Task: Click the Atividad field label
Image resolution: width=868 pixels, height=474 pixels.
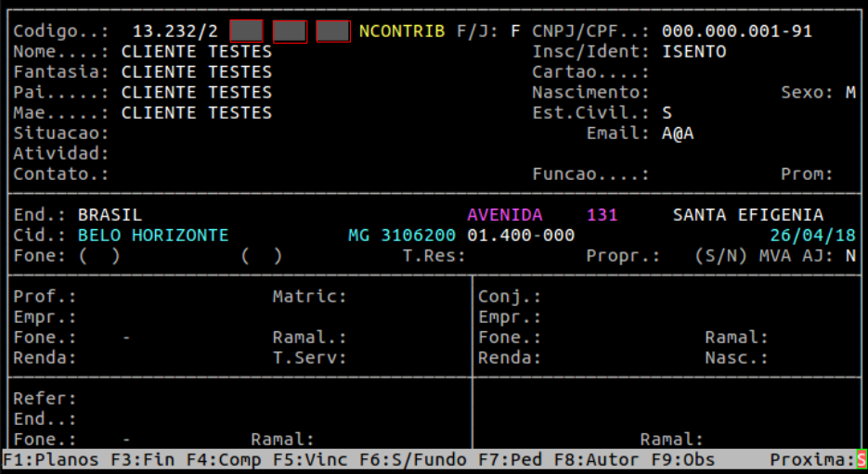Action: [61, 154]
